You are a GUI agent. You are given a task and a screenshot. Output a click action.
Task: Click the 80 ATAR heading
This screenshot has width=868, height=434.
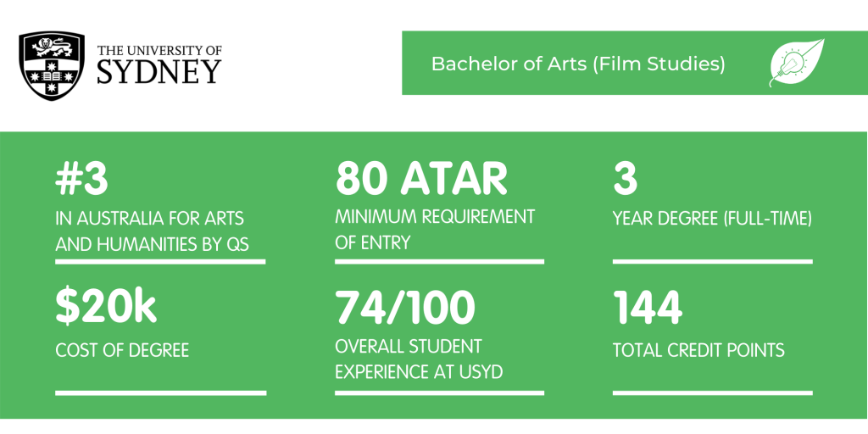click(421, 179)
